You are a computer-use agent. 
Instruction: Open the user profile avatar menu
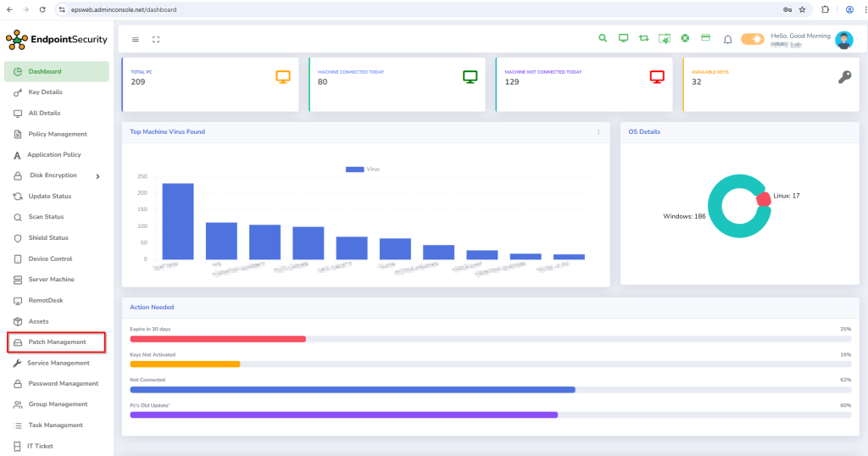(844, 40)
